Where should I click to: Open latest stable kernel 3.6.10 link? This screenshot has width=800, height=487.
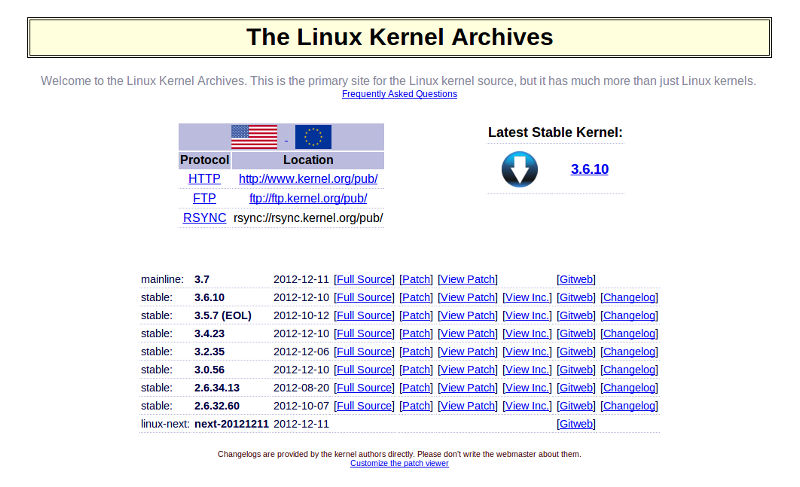tap(590, 169)
